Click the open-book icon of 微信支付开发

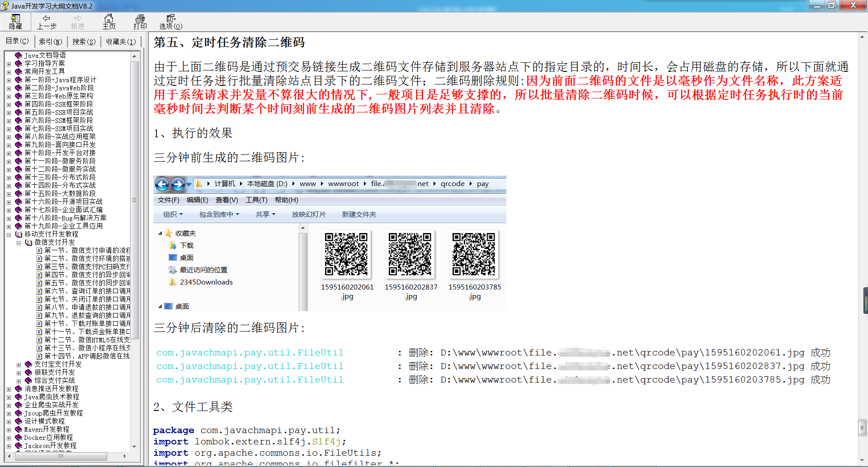pos(28,243)
